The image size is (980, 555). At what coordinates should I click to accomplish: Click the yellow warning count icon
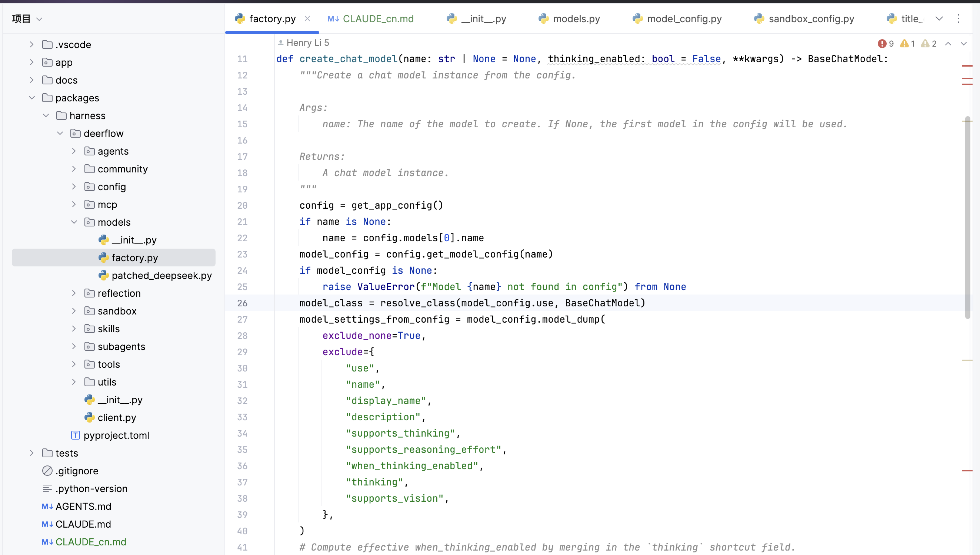point(904,43)
